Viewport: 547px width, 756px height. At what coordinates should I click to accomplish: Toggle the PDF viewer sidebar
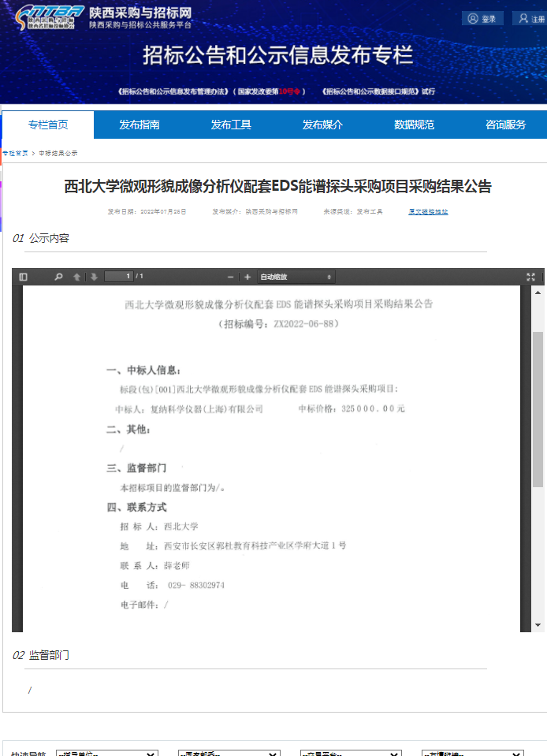(23, 277)
